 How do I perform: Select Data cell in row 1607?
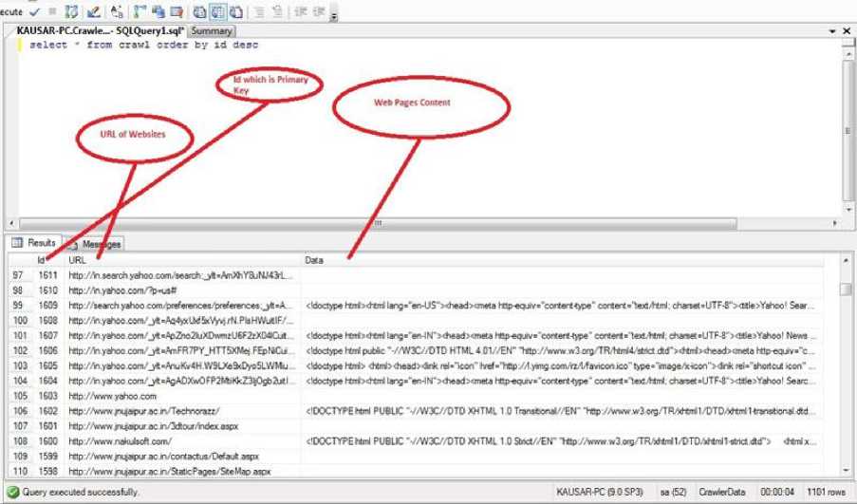pyautogui.click(x=562, y=335)
